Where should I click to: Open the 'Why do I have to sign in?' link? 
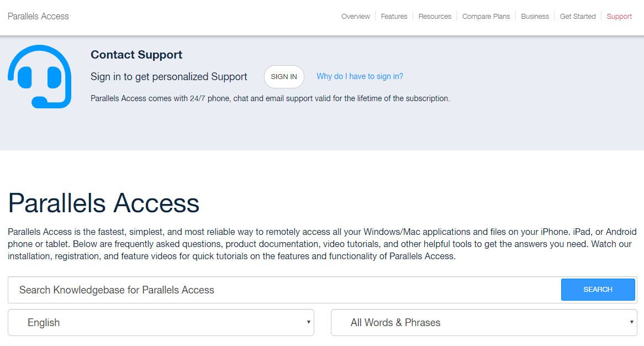360,76
